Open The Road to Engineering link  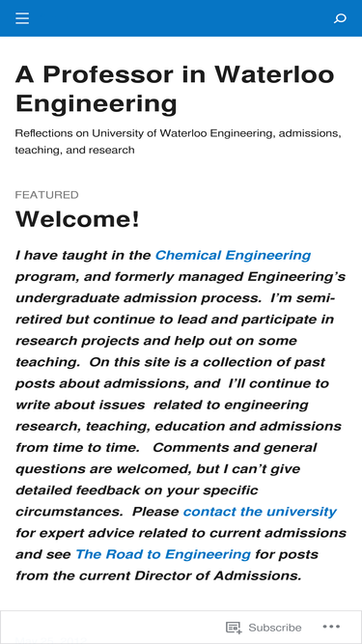pyautogui.click(x=163, y=554)
